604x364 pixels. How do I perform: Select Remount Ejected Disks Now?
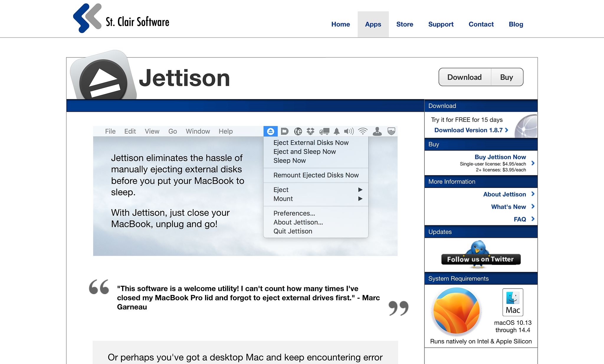click(316, 175)
